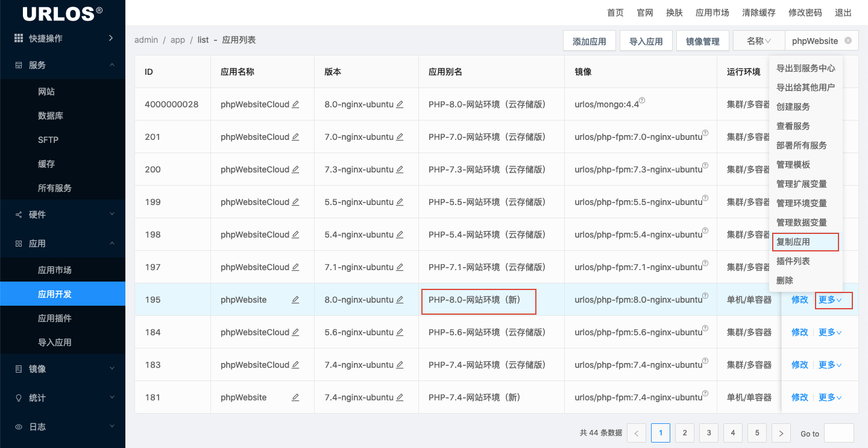Open the 名称 search filter dropdown
Viewport: 868px width, 448px height.
tap(759, 41)
